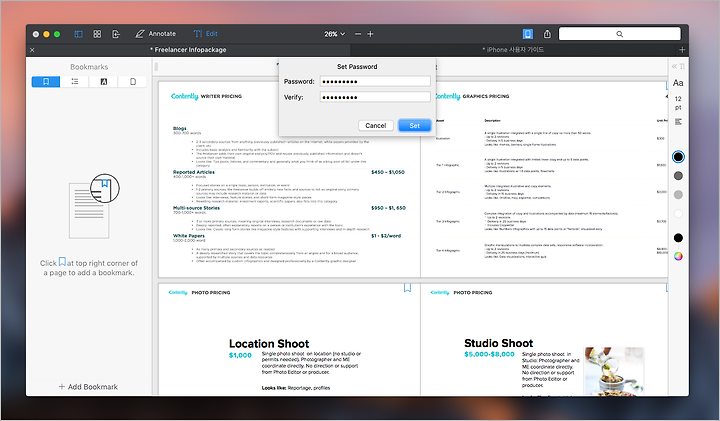720x421 pixels.
Task: Click the "$5,000-$8,000" Studio Shoot price
Action: coord(489,354)
